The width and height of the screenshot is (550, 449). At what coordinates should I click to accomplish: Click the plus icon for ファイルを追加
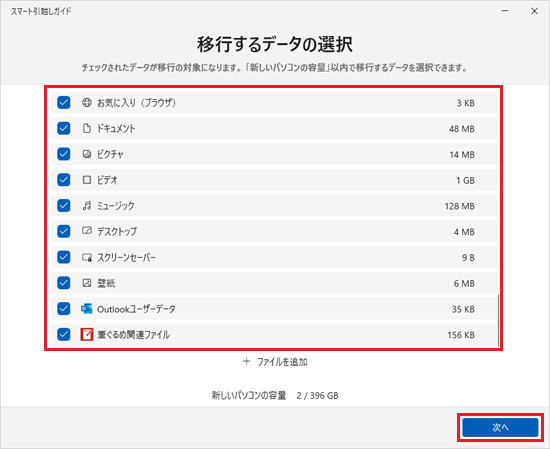(x=247, y=361)
